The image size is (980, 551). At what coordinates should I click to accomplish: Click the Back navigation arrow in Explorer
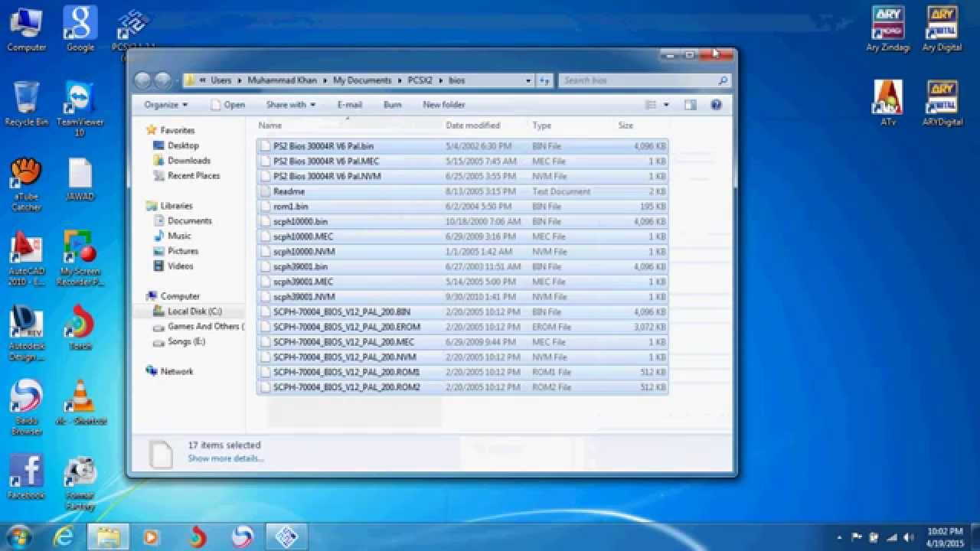142,80
